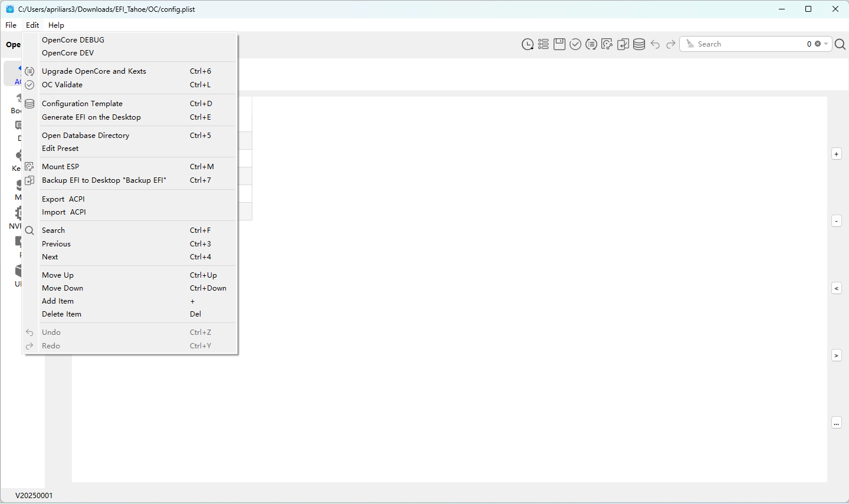Screen dimensions: 849x504
Task: Expand the search history dropdown arrow
Action: (826, 44)
